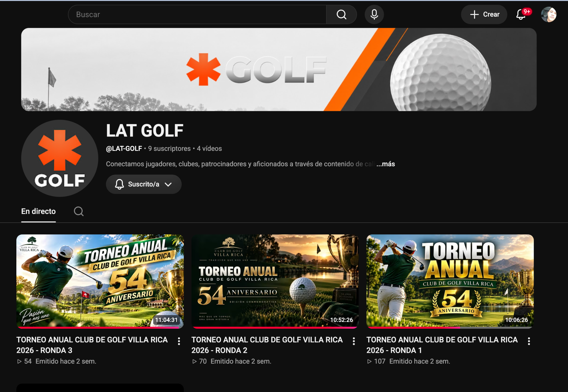The height and width of the screenshot is (392, 568).
Task: Click the Crear button
Action: click(x=484, y=14)
